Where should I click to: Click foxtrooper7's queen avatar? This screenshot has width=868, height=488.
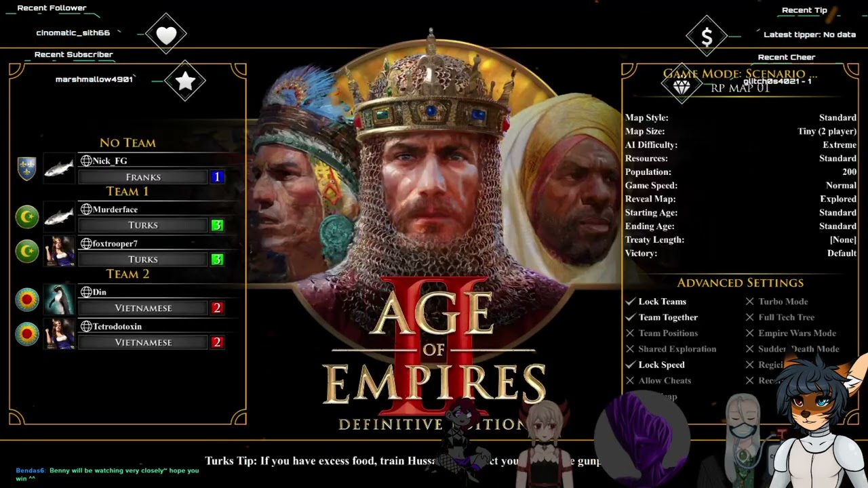tap(59, 251)
